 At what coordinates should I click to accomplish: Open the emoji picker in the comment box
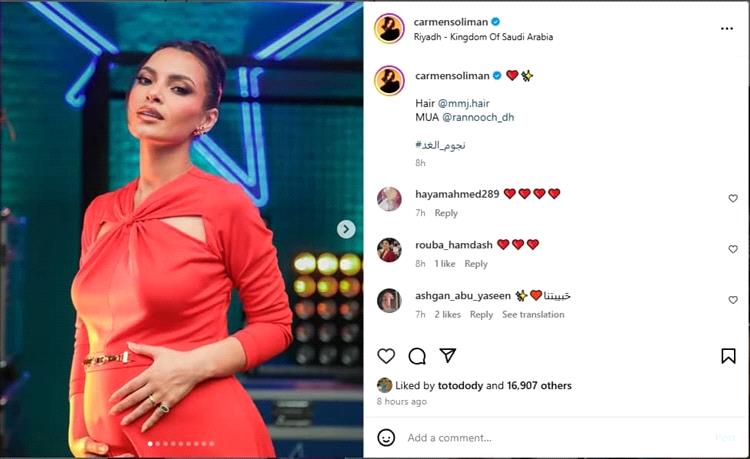386,437
